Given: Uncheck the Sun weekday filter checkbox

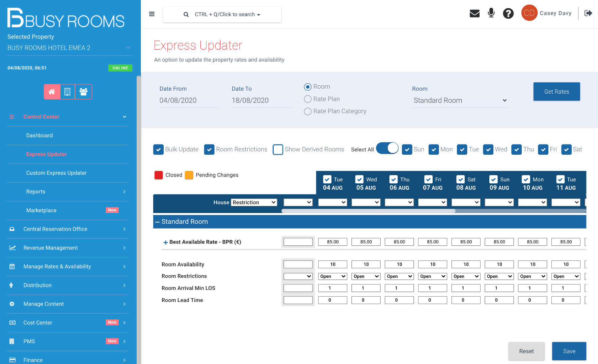Looking at the screenshot, I should 407,149.
